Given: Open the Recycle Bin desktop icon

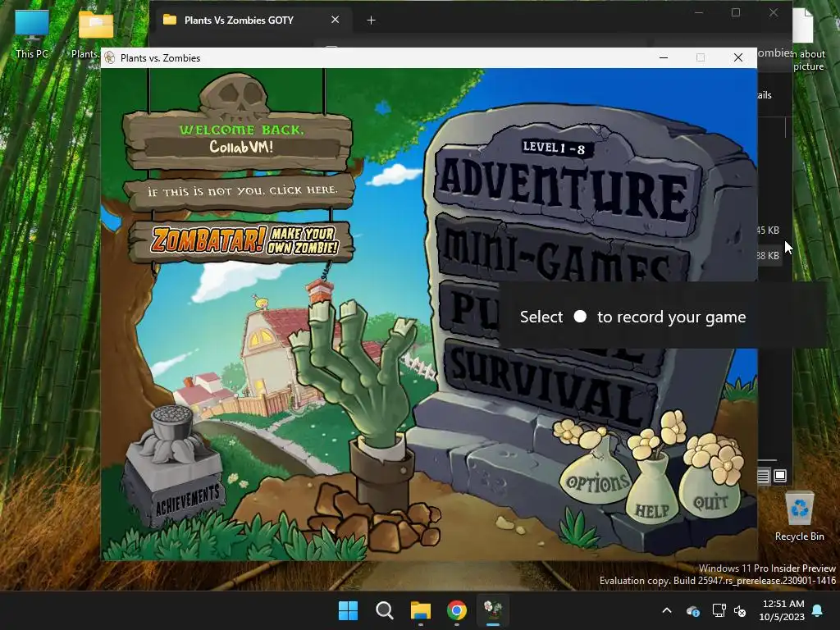Looking at the screenshot, I should pyautogui.click(x=799, y=516).
